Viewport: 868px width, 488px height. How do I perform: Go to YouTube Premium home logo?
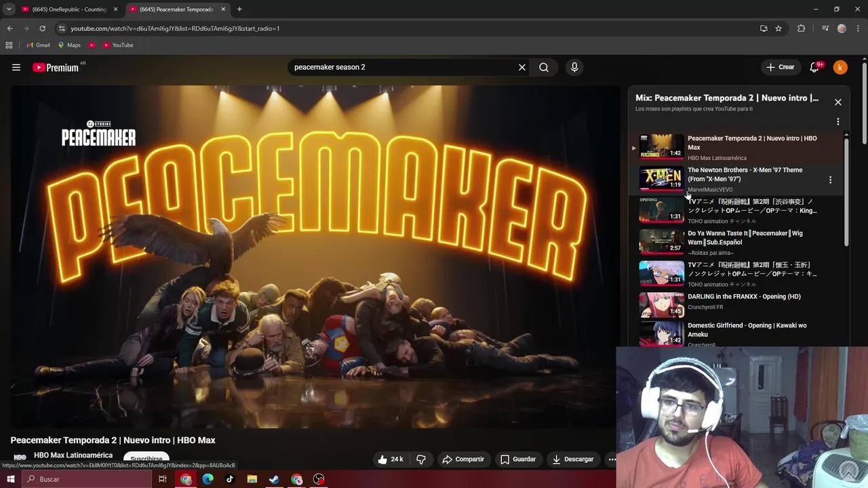pyautogui.click(x=56, y=67)
